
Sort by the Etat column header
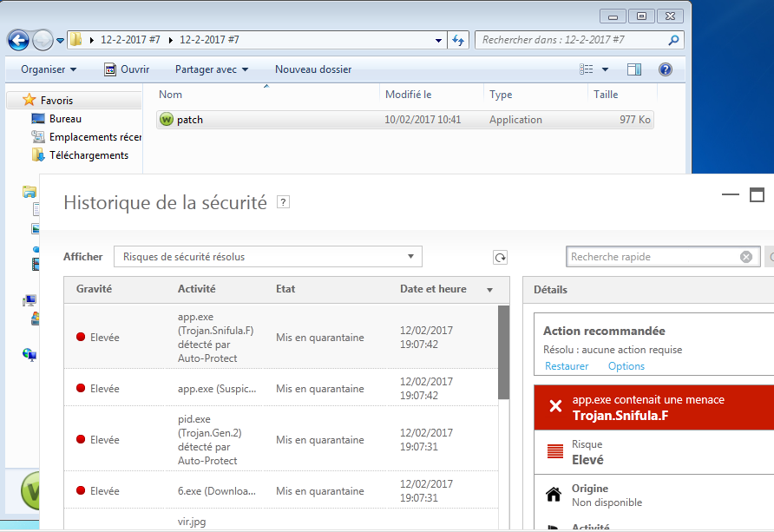285,289
